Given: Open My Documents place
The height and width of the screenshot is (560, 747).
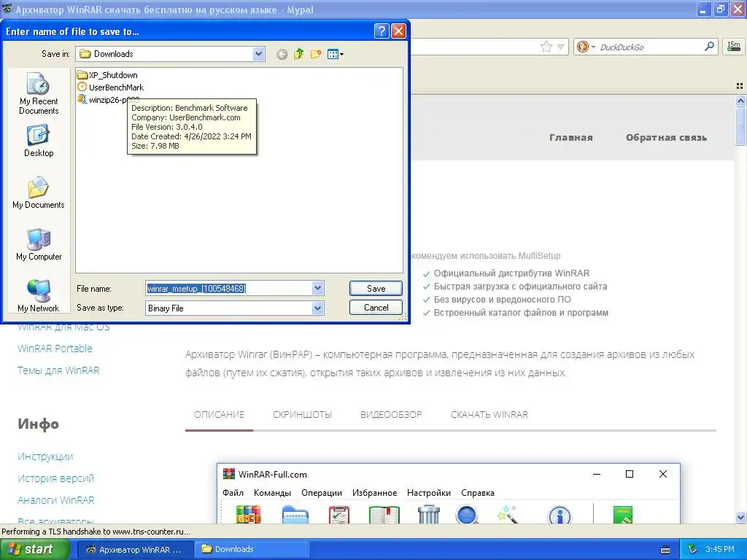Looking at the screenshot, I should click(x=39, y=192).
